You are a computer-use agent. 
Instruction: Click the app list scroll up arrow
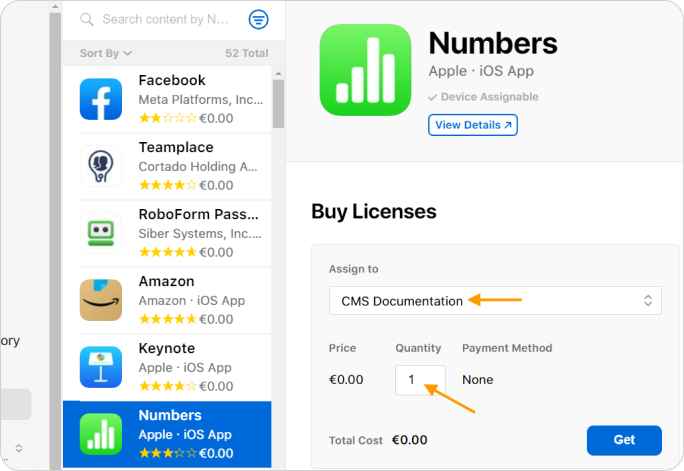tap(278, 73)
